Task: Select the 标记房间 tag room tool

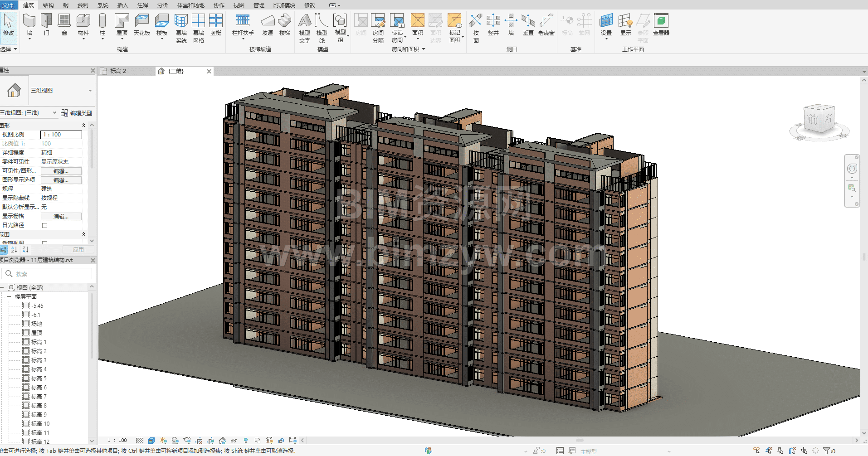Action: pos(397,28)
